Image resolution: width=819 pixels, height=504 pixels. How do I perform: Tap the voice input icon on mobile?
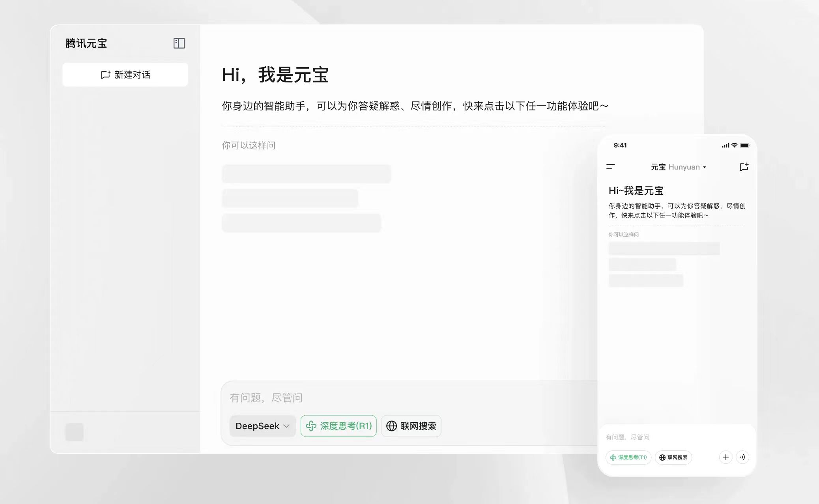(742, 457)
